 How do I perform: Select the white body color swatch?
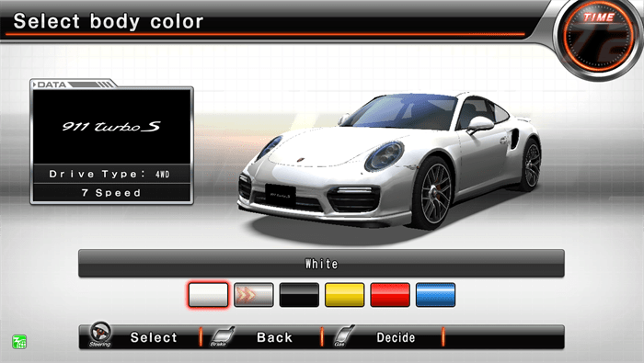(x=208, y=295)
